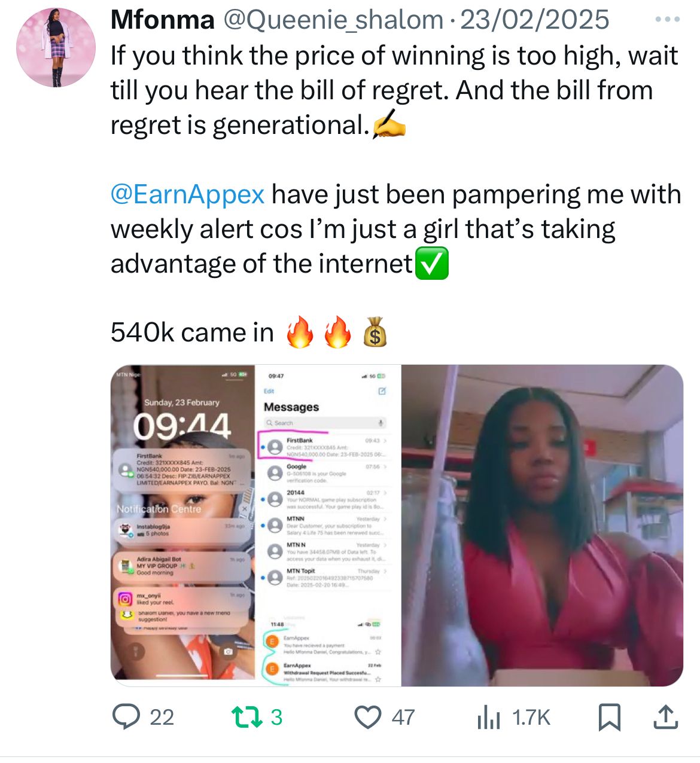Screen dimensions: 700x763
Task: Like the tweet with heart icon
Action: (x=368, y=718)
